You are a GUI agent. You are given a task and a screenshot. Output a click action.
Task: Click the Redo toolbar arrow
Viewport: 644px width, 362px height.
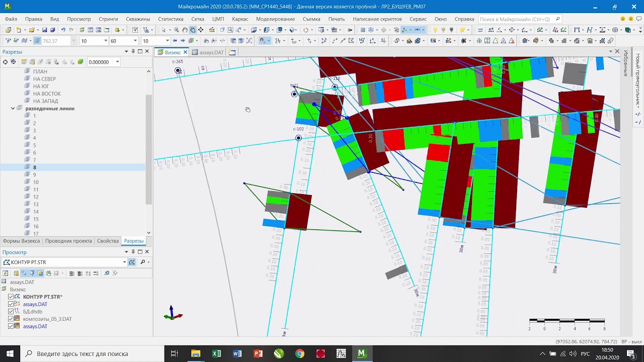tap(71, 30)
